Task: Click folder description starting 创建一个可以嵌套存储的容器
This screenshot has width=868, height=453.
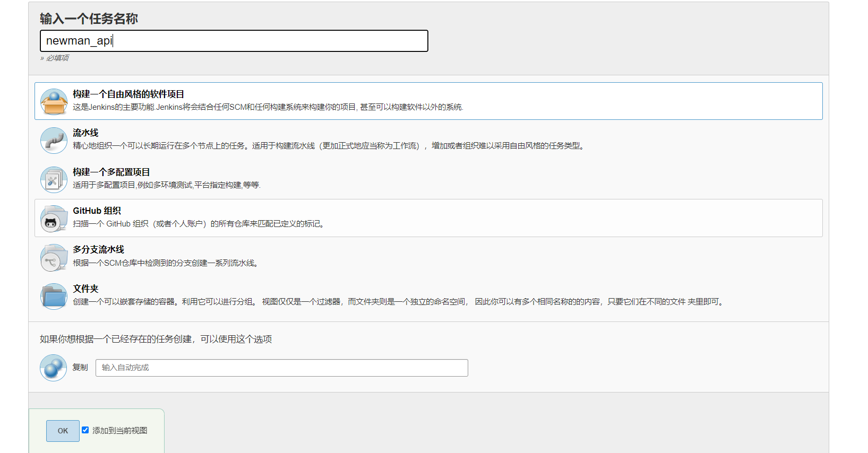Action: [x=399, y=302]
